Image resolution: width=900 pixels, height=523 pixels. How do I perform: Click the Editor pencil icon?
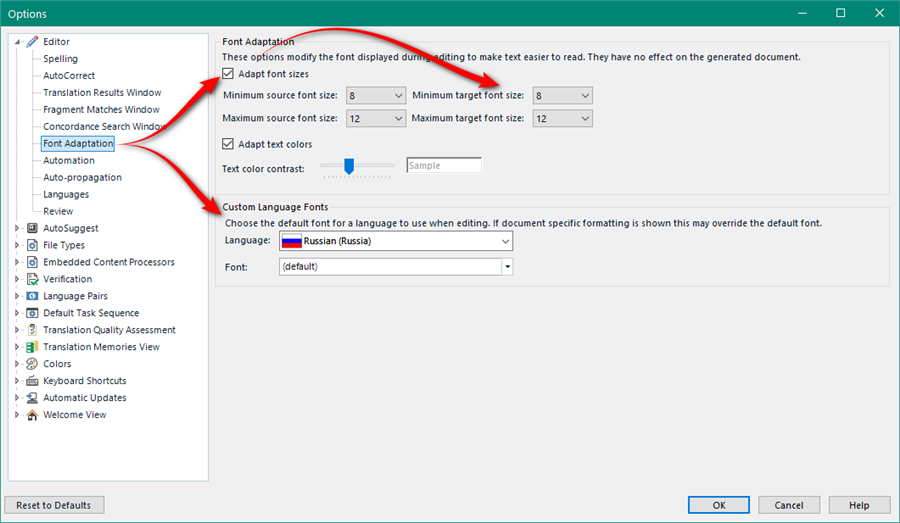tap(32, 41)
